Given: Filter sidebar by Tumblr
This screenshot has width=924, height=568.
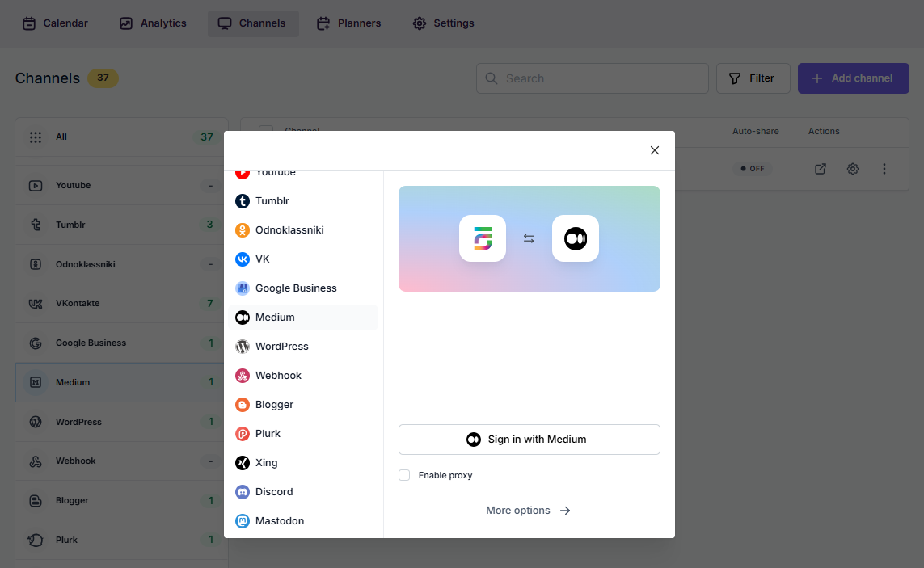Looking at the screenshot, I should coord(121,225).
